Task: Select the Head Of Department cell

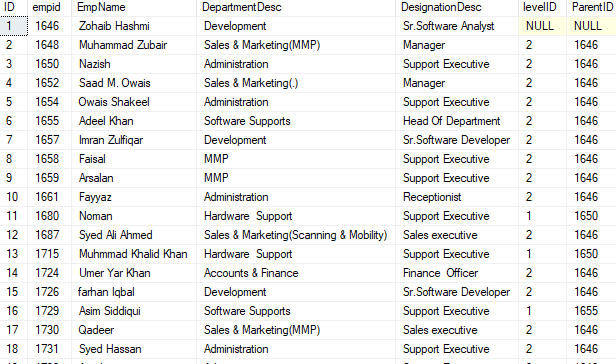Action: 457,121
